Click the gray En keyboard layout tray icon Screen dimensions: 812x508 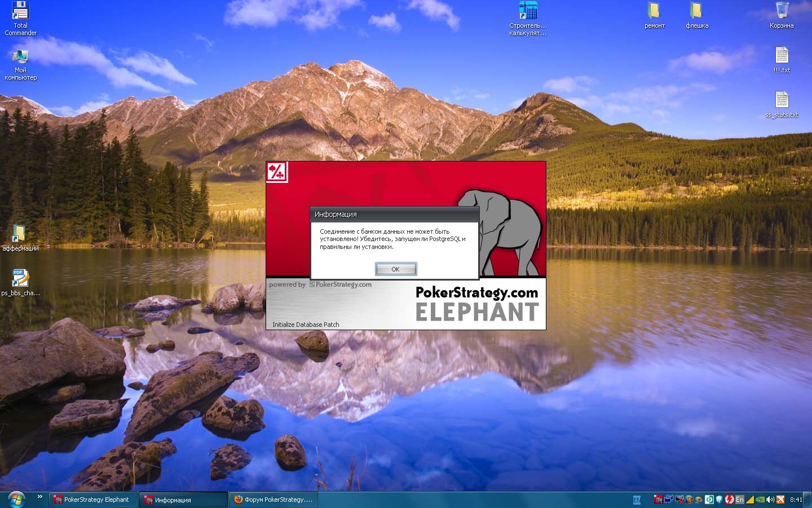[740, 500]
